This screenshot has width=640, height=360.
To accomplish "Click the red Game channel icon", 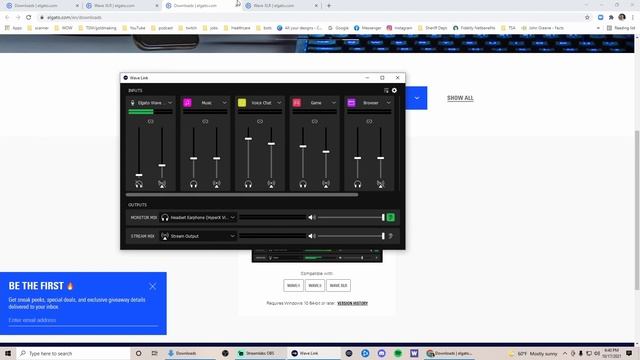I will point(297,102).
